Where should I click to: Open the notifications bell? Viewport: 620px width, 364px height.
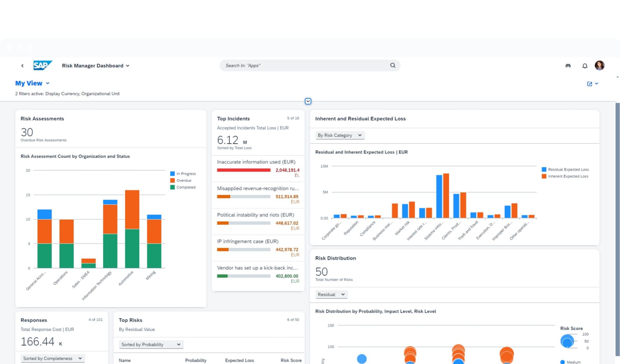tap(585, 66)
